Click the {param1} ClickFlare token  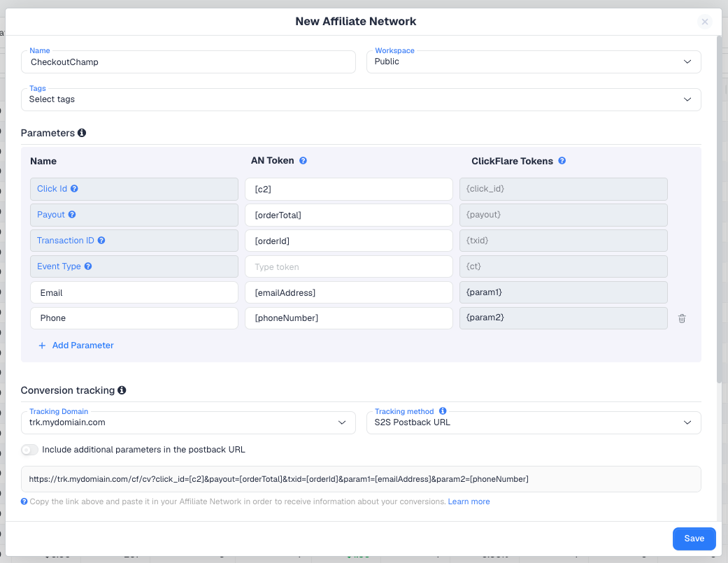click(563, 292)
